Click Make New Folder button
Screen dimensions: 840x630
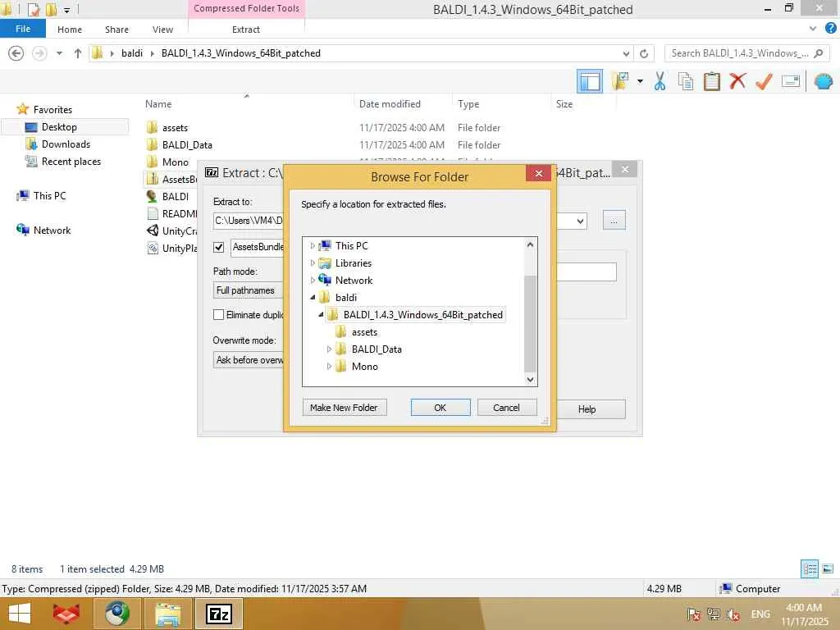[344, 408]
